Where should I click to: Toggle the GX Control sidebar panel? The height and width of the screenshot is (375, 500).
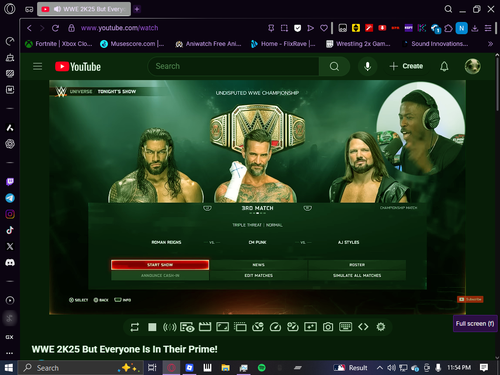[10, 337]
